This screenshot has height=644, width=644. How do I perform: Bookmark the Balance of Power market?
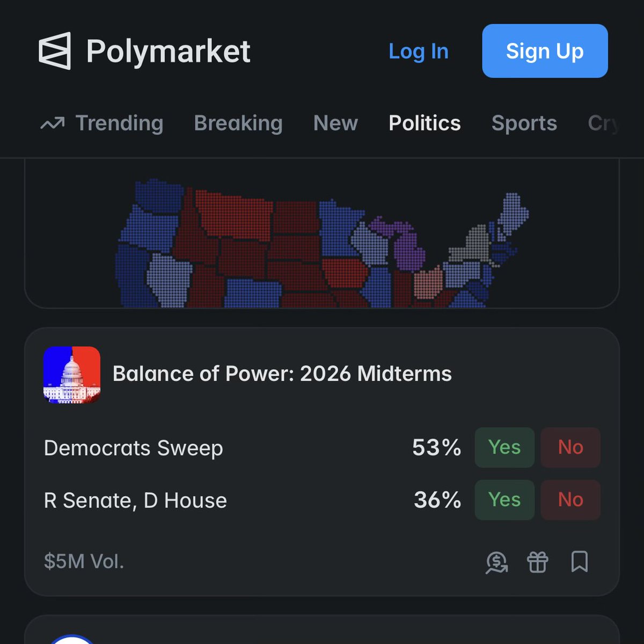pos(580,562)
